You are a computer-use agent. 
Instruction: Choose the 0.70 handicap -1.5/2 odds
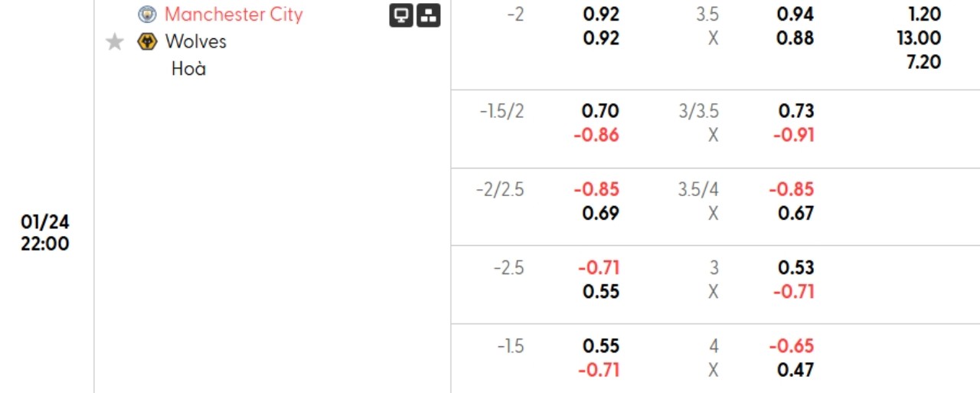600,111
